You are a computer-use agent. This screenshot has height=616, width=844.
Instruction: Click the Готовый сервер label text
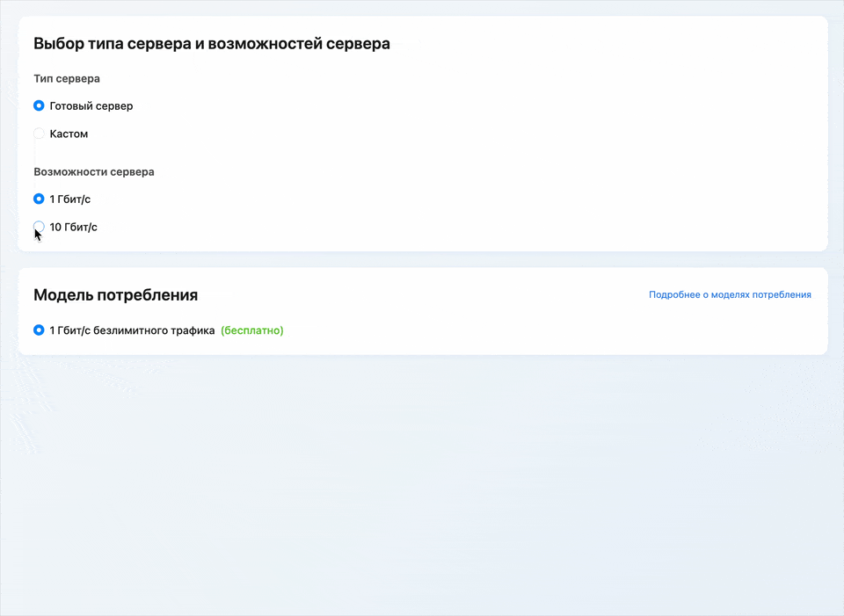[x=91, y=105]
